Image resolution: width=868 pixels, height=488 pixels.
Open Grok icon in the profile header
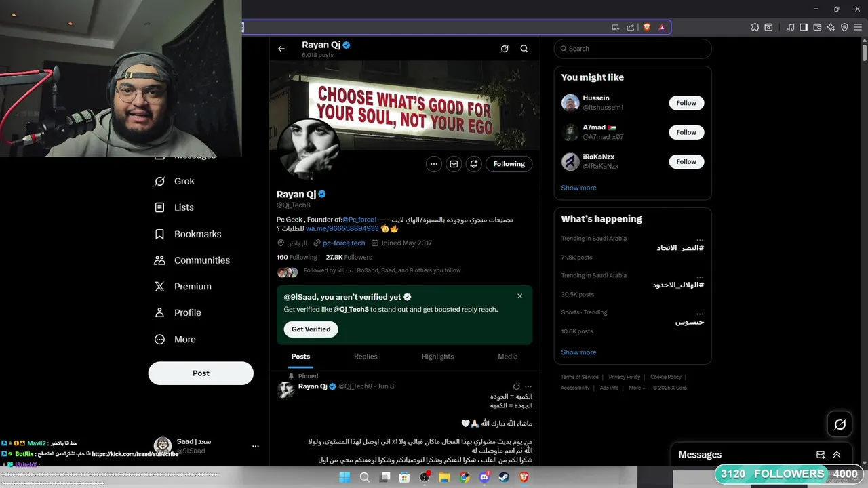[505, 49]
